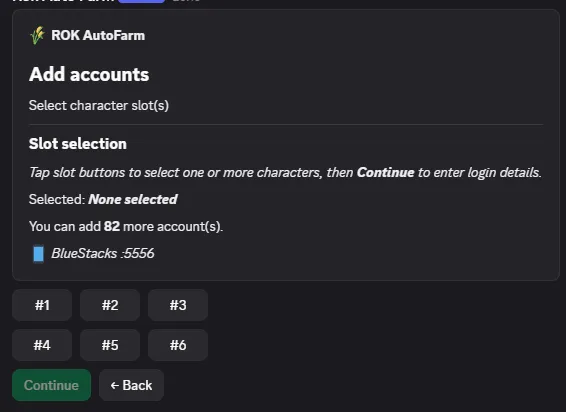This screenshot has width=566, height=412.
Task: Go back using the Back button
Action: [131, 385]
